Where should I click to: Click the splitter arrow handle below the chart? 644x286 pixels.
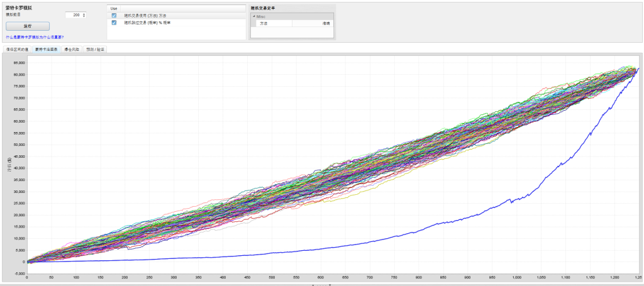[x=322, y=284]
